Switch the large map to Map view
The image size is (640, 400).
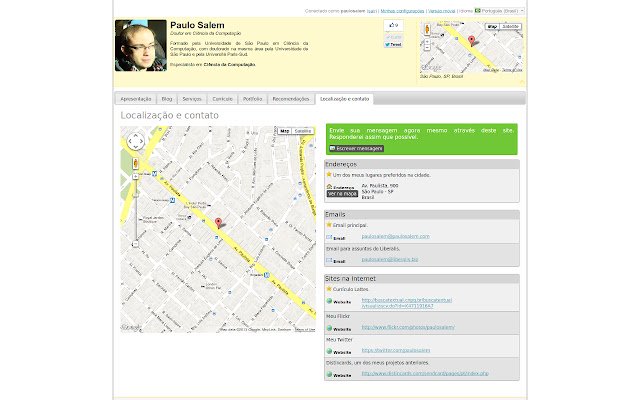[x=284, y=131]
